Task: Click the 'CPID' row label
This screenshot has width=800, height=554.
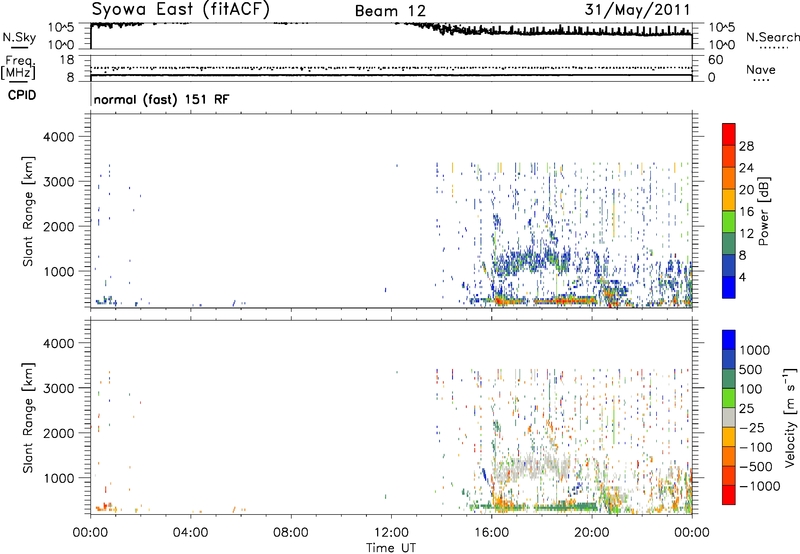Action: click(22, 95)
